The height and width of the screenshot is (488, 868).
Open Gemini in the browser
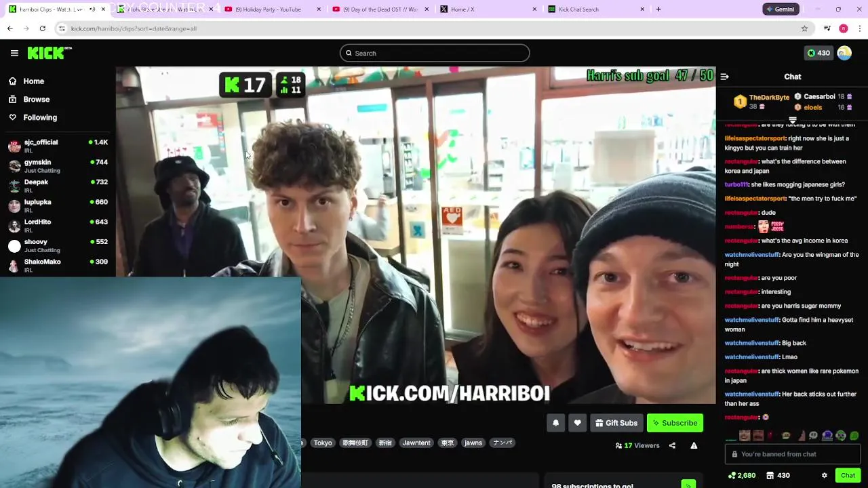point(781,9)
